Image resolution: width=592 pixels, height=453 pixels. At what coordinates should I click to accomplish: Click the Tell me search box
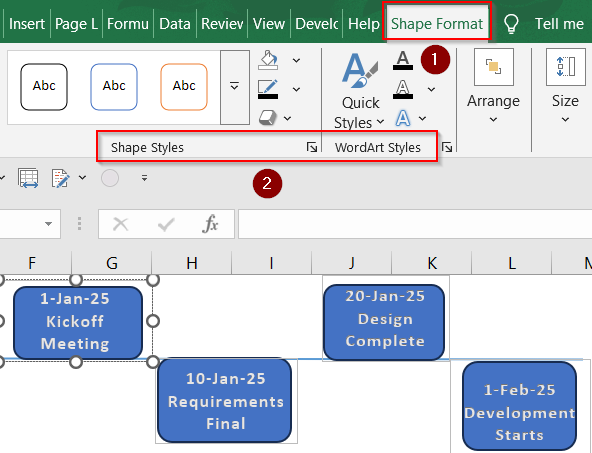[559, 24]
